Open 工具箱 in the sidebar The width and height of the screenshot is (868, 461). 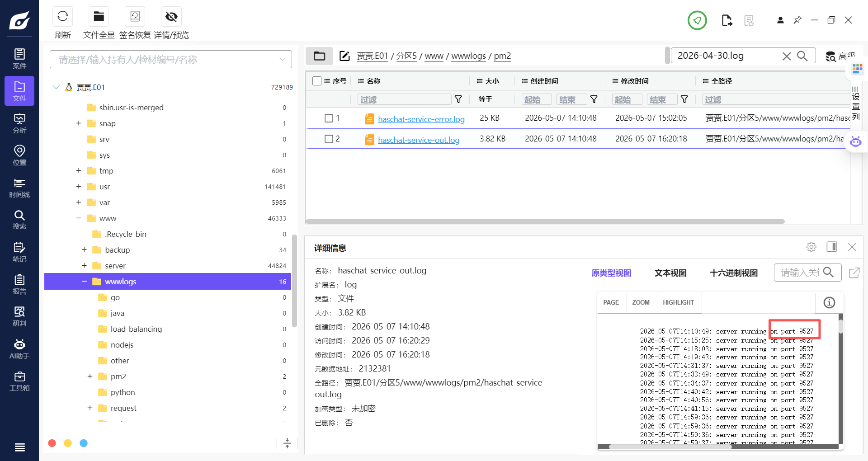tap(19, 381)
